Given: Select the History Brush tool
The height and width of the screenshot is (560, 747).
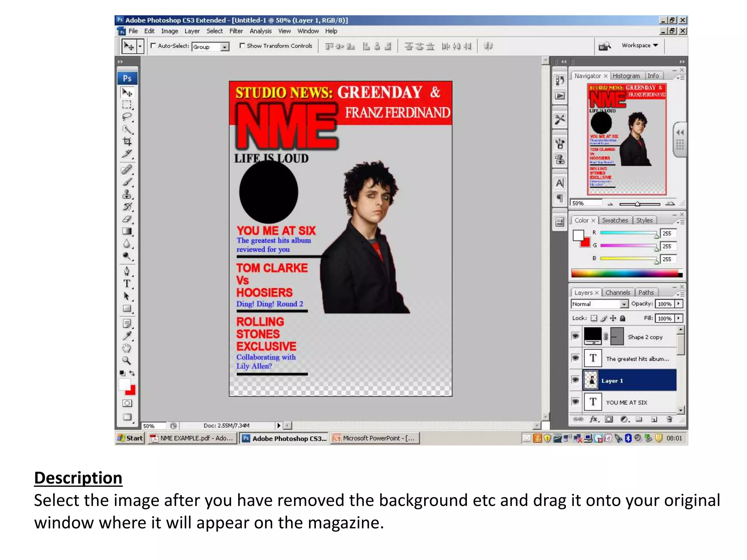Looking at the screenshot, I should [127, 206].
